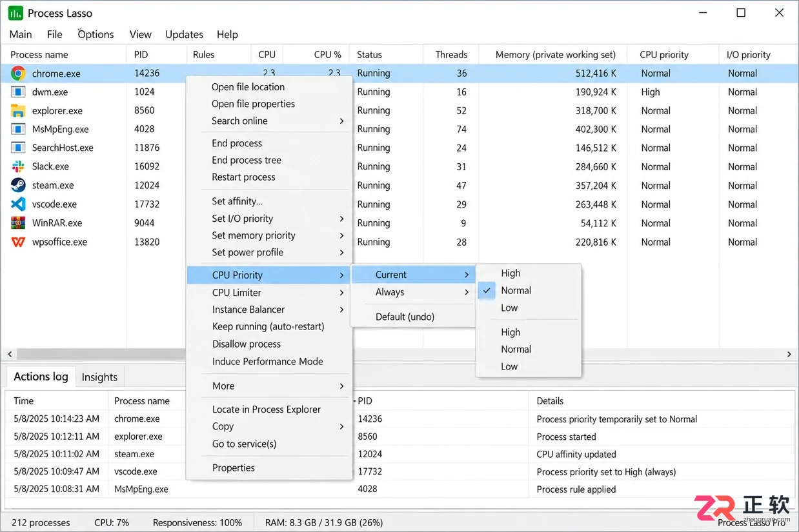Open the Main menu
Screen dimensions: 799x532
coord(21,35)
